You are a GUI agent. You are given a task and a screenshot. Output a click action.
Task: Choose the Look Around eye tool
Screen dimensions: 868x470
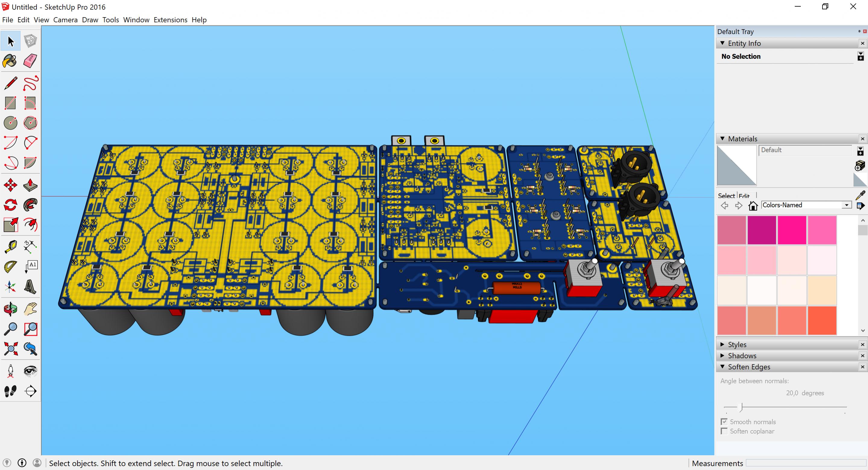pyautogui.click(x=30, y=371)
